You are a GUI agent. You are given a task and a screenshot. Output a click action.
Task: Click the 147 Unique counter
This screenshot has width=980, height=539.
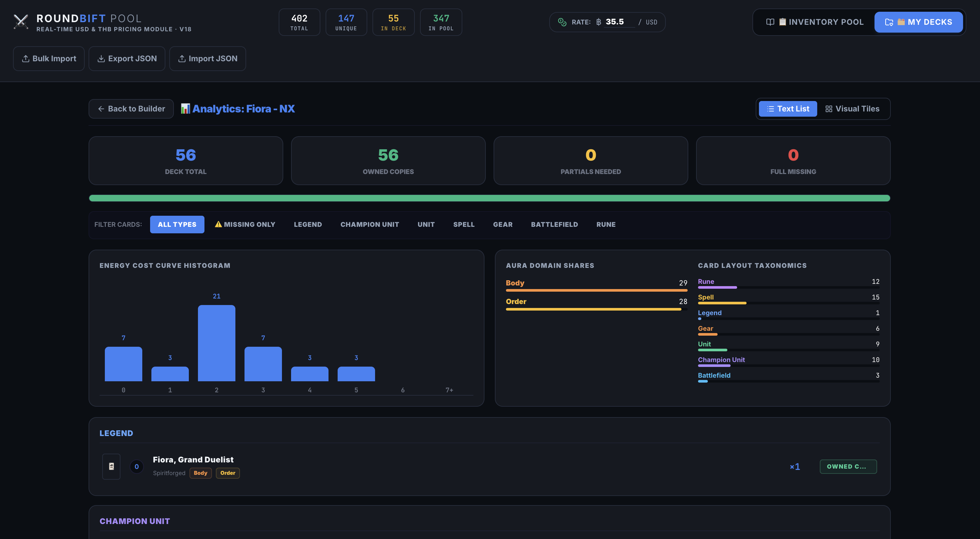click(346, 22)
